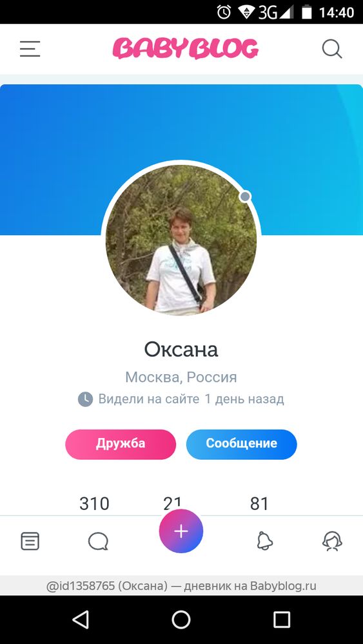363x644 pixels.
Task: Tap the Android recent apps button
Action: tap(282, 620)
